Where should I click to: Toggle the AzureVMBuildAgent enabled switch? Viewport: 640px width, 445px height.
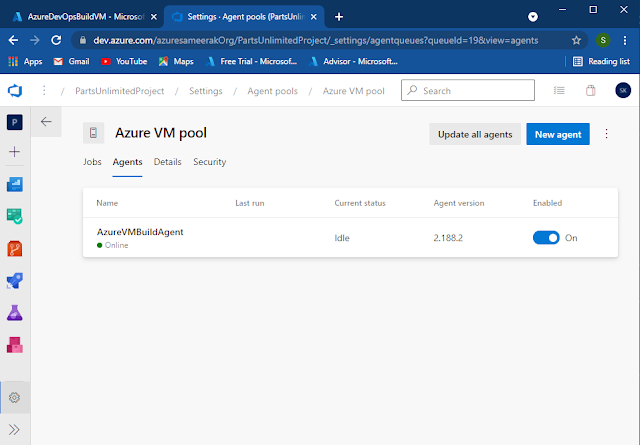pos(546,238)
